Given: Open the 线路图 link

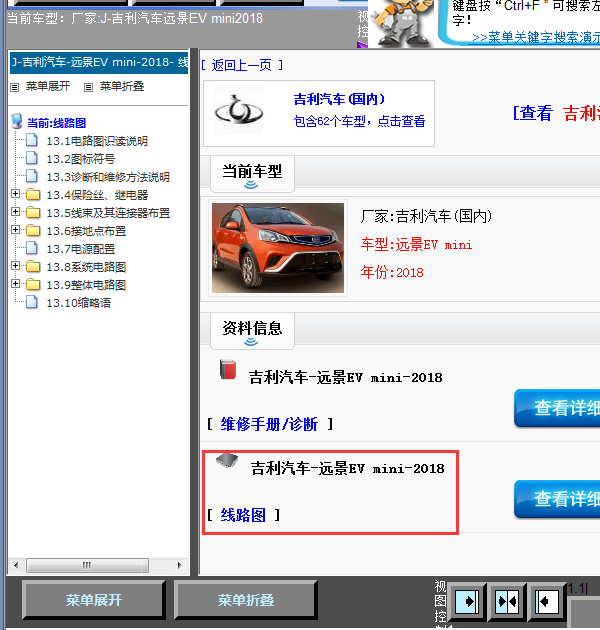Looking at the screenshot, I should coord(243,515).
